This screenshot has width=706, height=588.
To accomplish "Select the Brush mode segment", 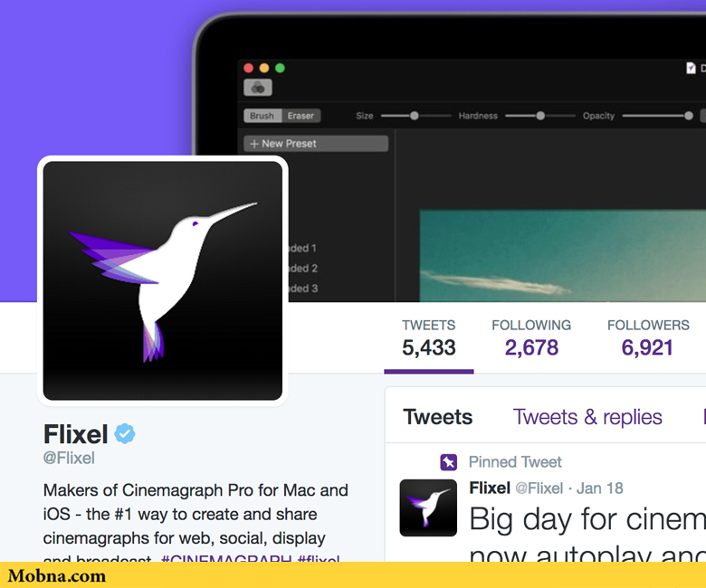I will click(262, 116).
